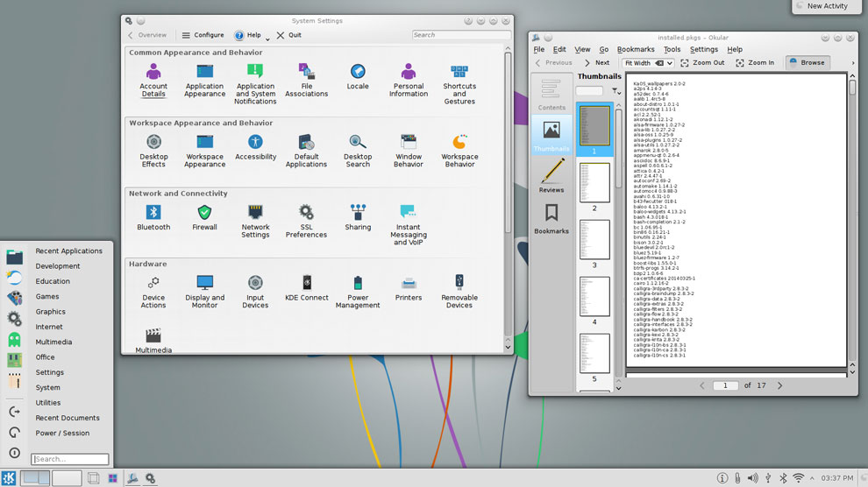
Task: Open Power / Session in launcher menu
Action: point(62,433)
